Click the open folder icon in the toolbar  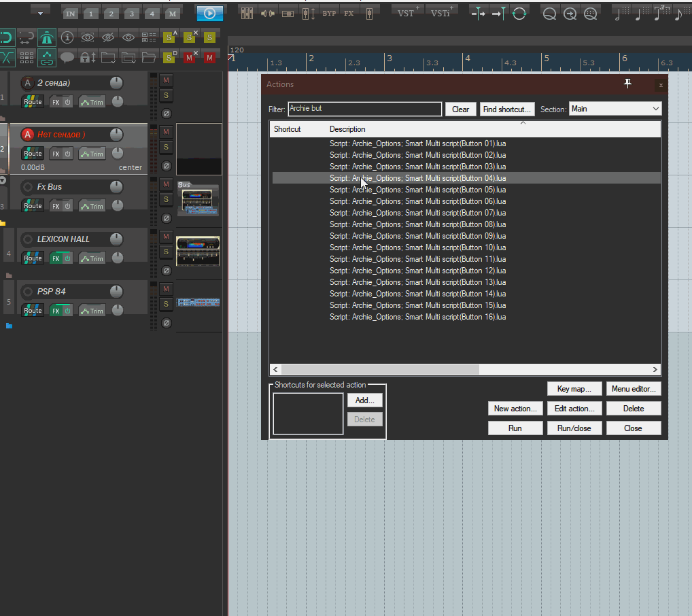tap(149, 57)
